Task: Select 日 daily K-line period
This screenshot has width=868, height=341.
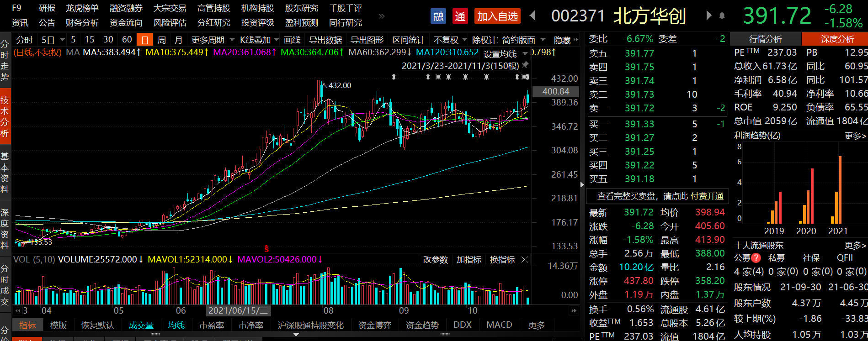Action: click(145, 40)
